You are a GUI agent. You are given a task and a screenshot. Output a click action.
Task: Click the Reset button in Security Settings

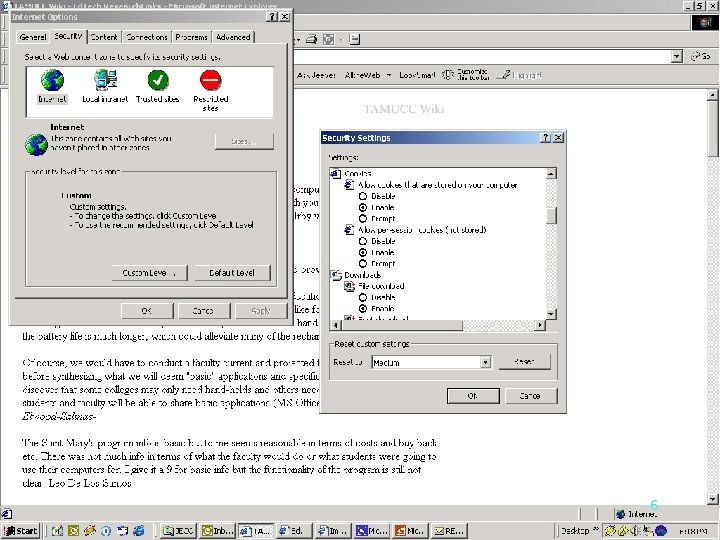point(524,361)
